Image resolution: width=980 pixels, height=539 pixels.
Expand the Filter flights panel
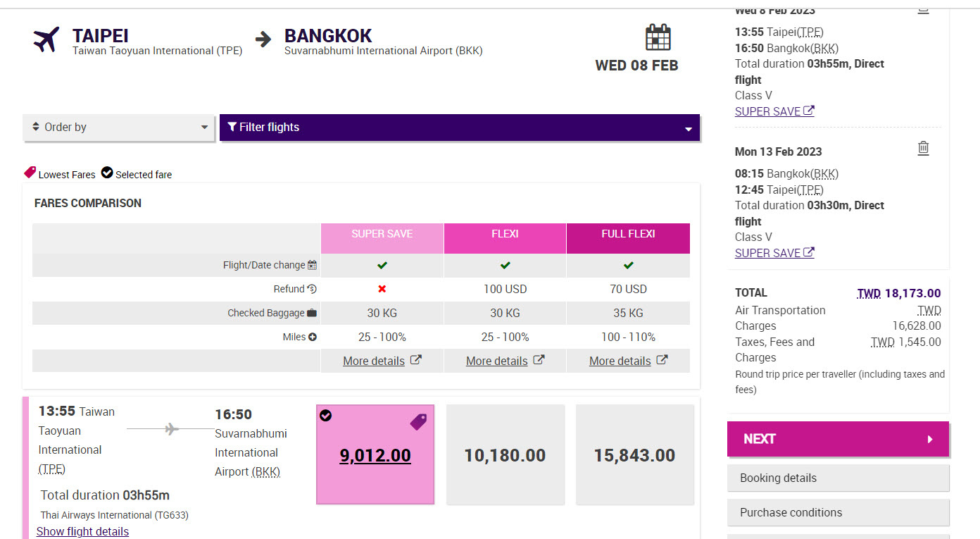click(x=460, y=128)
